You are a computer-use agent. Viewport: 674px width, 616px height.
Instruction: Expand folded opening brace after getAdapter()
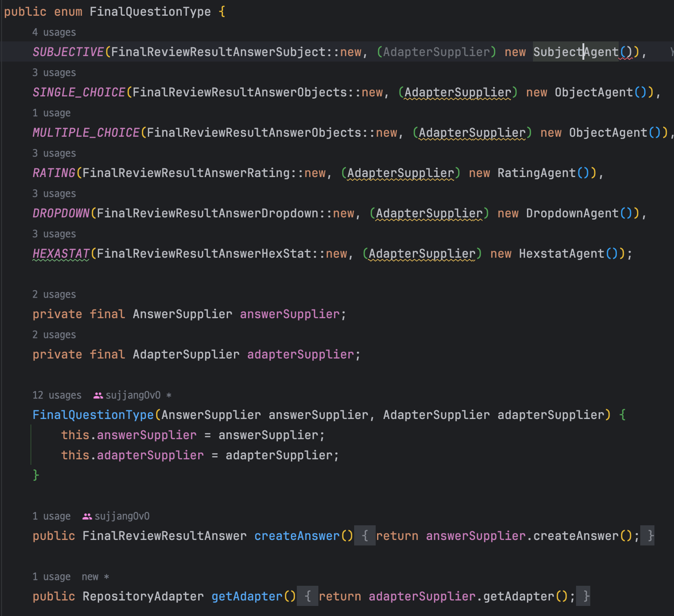pos(307,596)
